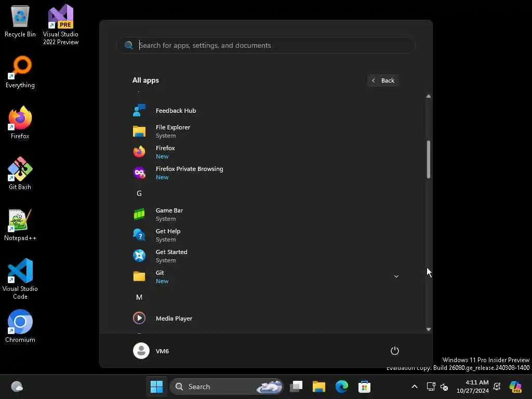The width and height of the screenshot is (532, 399).
Task: Open Firefox in the All apps list
Action: click(267, 152)
